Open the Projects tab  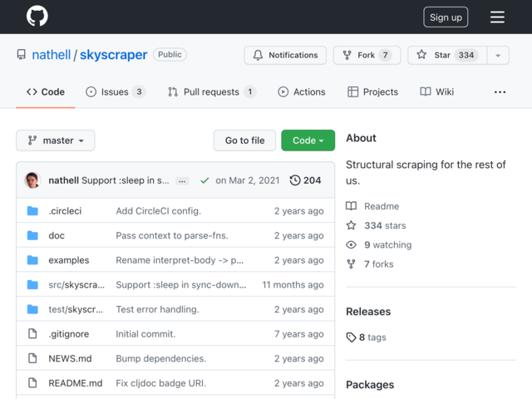pyautogui.click(x=372, y=92)
